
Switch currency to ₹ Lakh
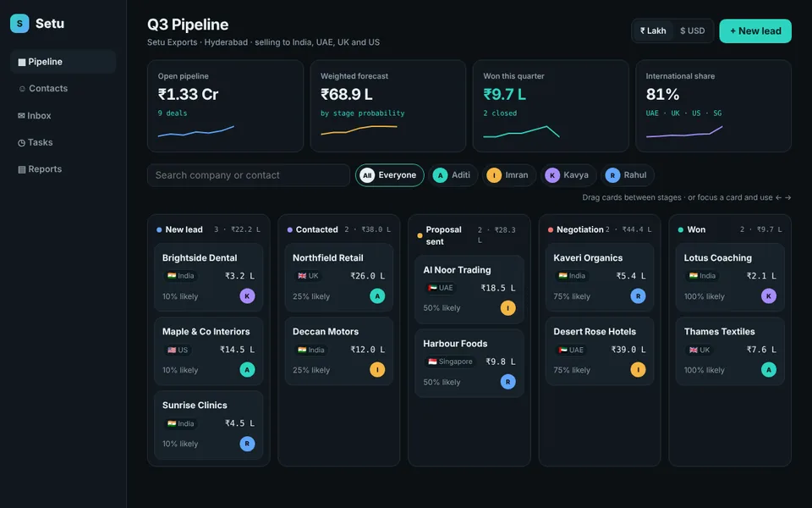pos(653,30)
